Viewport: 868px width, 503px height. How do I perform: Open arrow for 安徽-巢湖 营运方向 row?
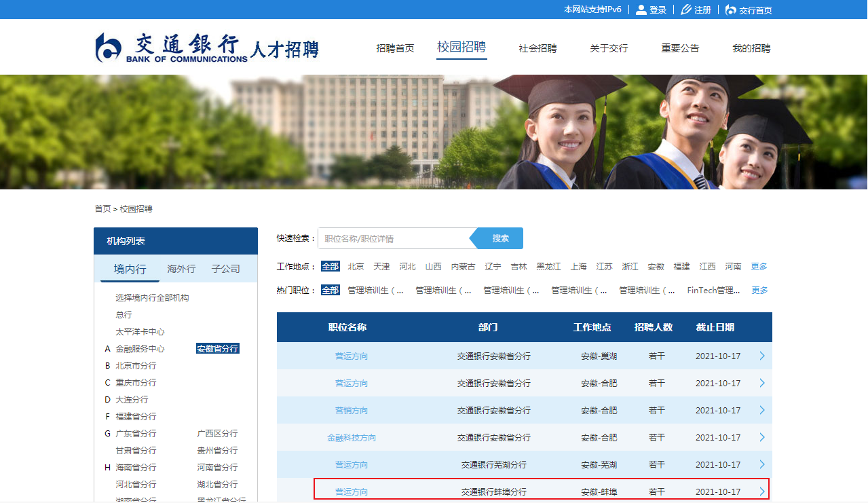(761, 356)
